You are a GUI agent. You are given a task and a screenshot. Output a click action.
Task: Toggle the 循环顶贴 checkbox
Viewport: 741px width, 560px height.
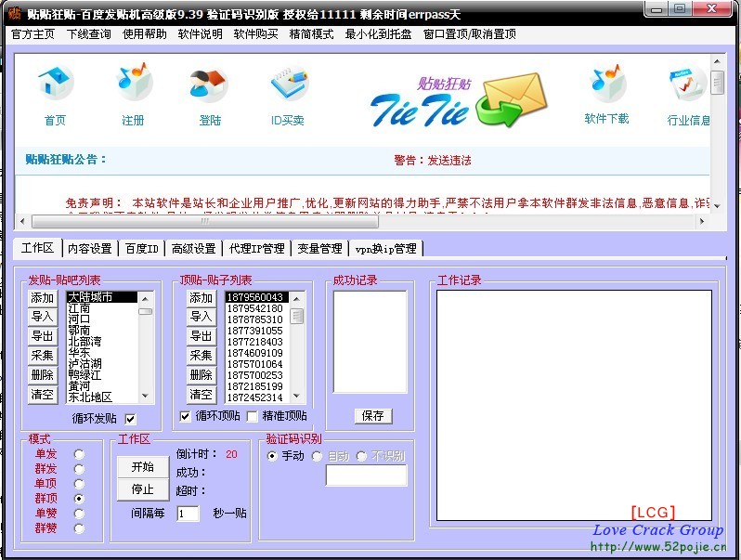(186, 416)
